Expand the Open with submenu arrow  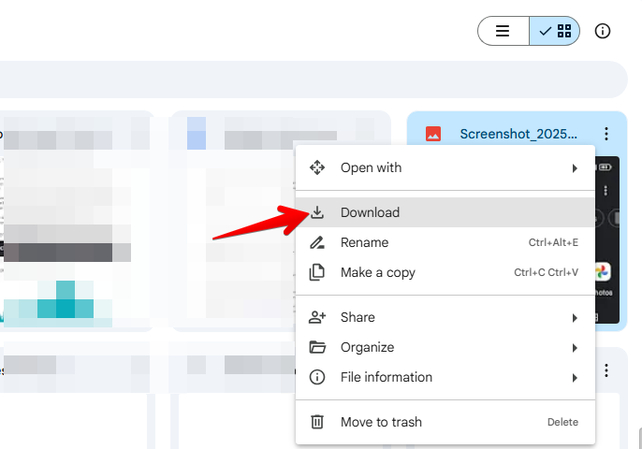click(575, 168)
